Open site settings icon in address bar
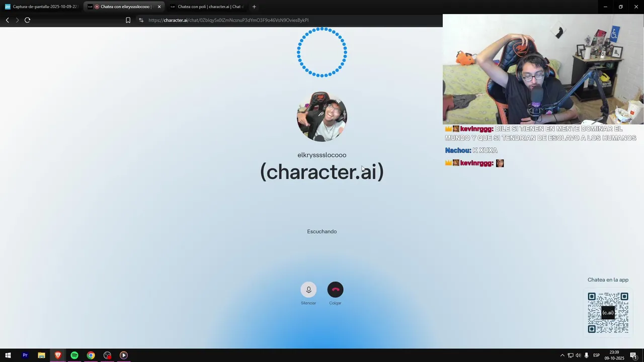Screen dimensions: 644x362 [x=141, y=20]
